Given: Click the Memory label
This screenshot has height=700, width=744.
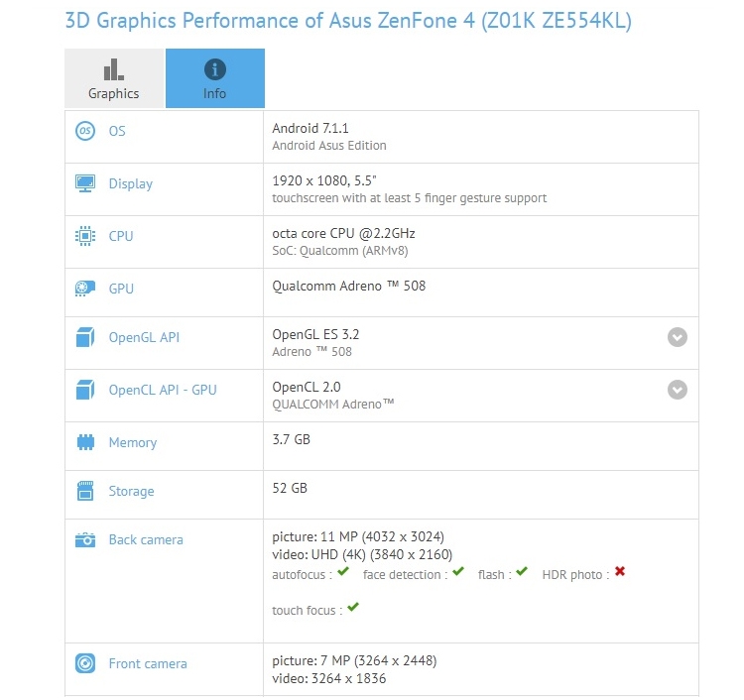Looking at the screenshot, I should 133,443.
